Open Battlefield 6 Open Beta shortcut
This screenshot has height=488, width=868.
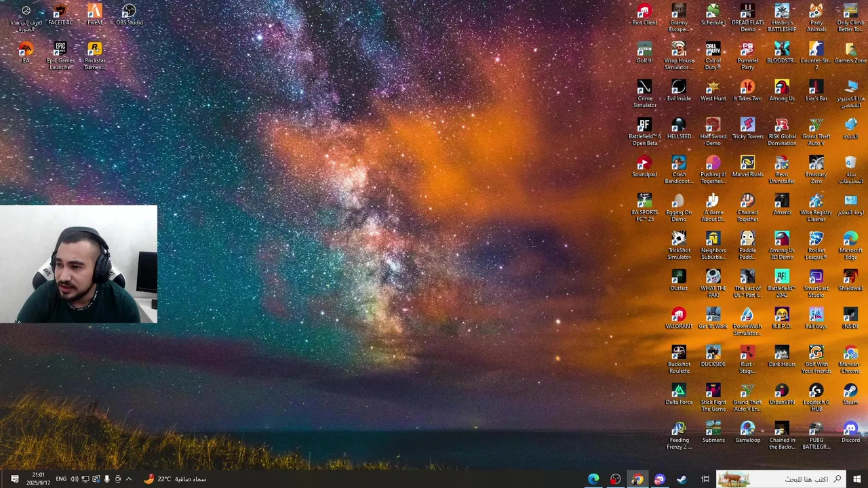(x=644, y=131)
